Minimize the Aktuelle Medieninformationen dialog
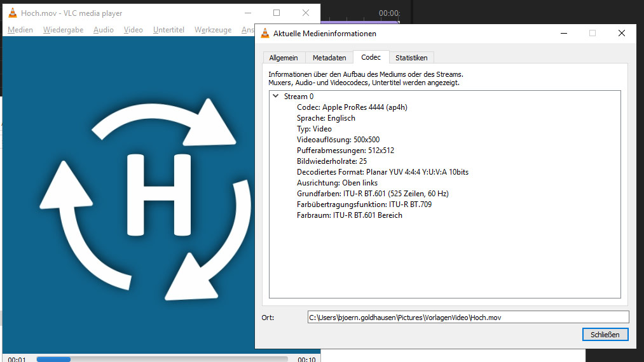Screen dimensions: 644x362 point(564,33)
